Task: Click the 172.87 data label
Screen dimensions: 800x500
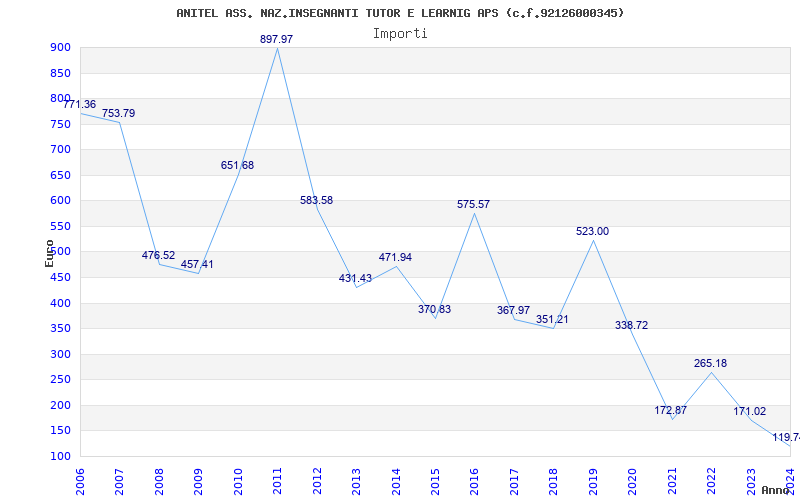Action: [671, 410]
